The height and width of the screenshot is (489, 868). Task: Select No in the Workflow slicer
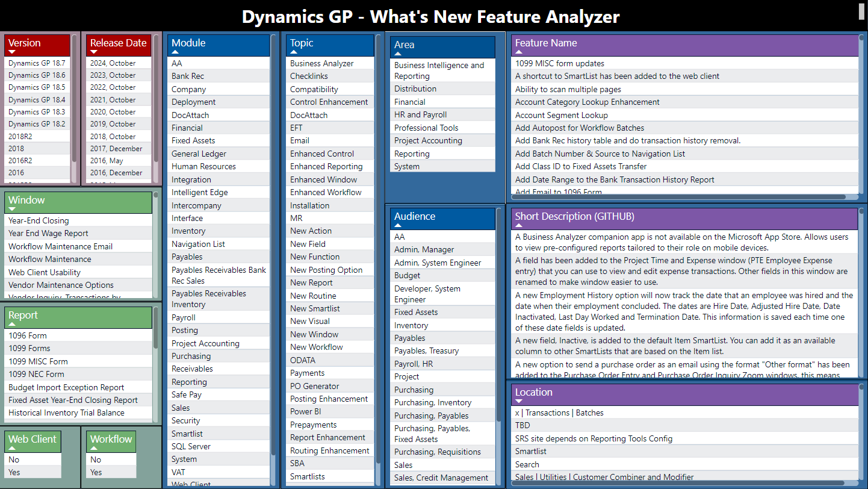pos(111,459)
